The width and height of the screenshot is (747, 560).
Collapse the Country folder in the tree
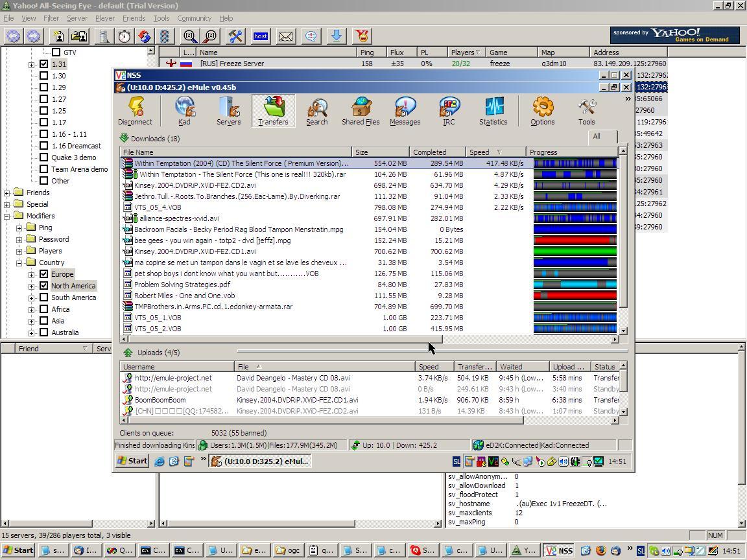(19, 263)
